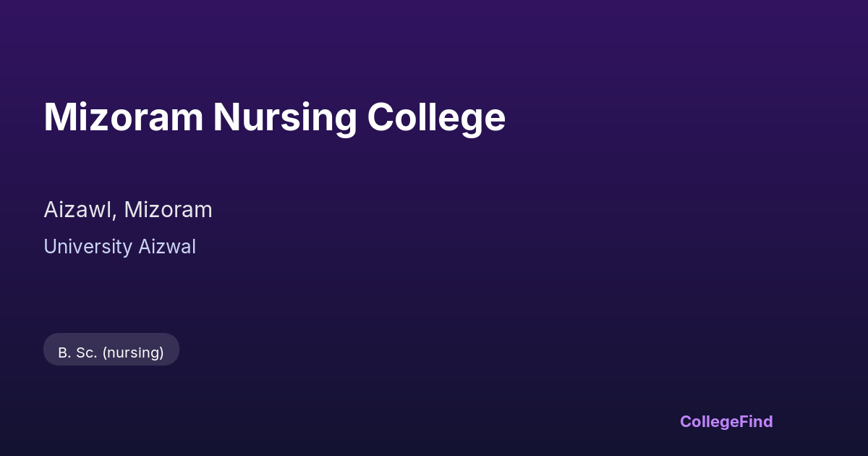Open the "University Aizwal" affiliation text
This screenshot has width=868, height=456.
click(119, 247)
